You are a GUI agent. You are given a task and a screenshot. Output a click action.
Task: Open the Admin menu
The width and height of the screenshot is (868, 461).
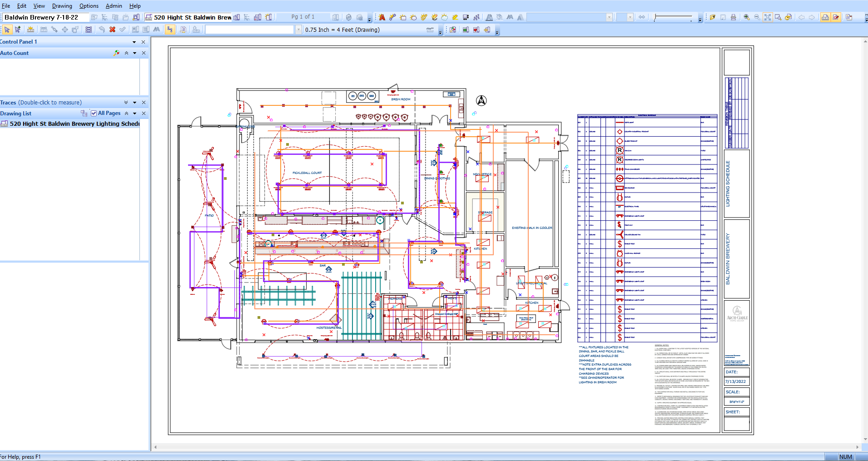(x=114, y=6)
